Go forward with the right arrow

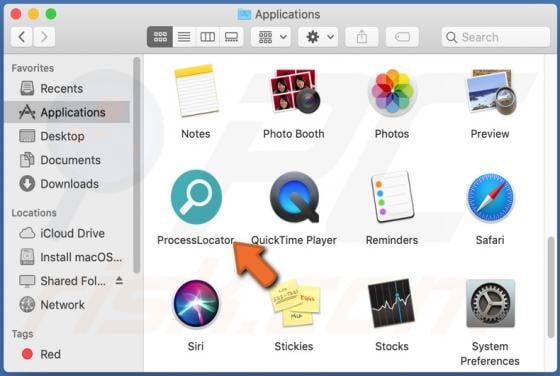point(44,37)
